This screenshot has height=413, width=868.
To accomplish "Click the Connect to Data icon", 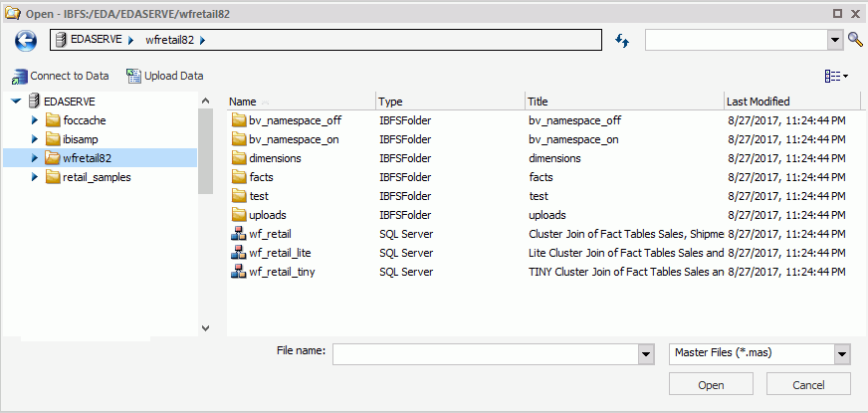I will pyautogui.click(x=20, y=76).
